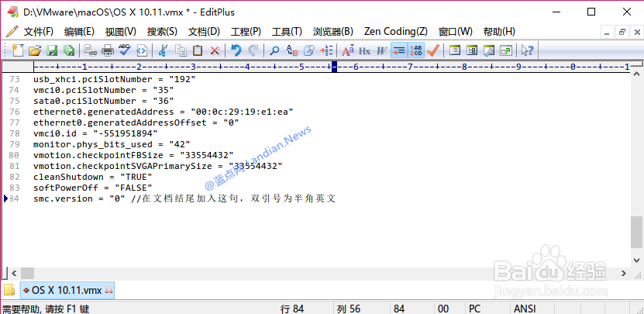Close the OS X 10.11.vmx tab
The width and height of the screenshot is (644, 314).
(x=108, y=290)
